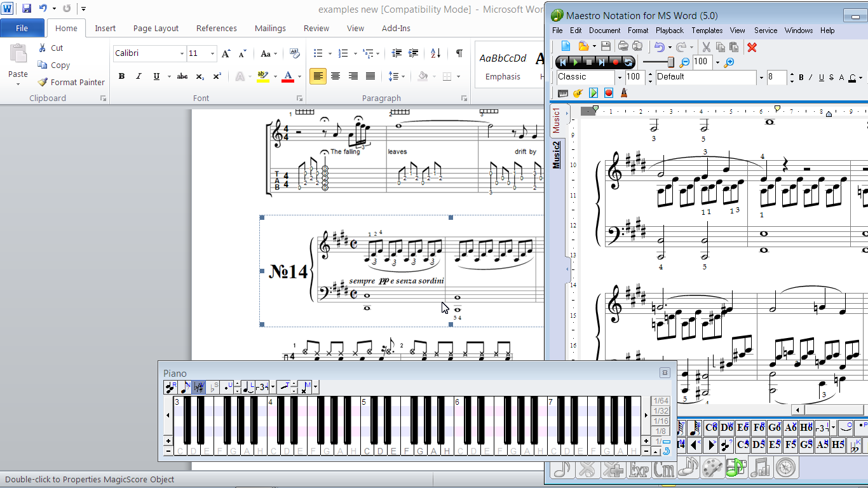Switch to Word Insert tab
This screenshot has height=488, width=868.
pyautogui.click(x=105, y=28)
